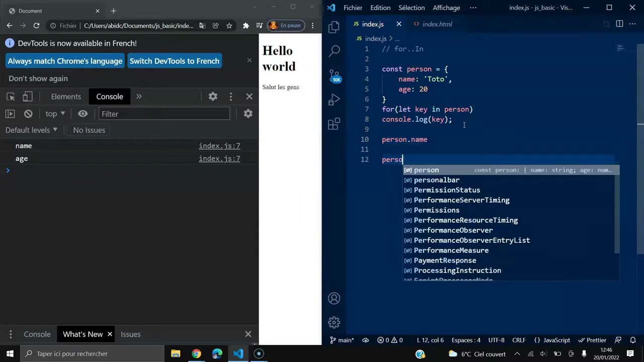Viewport: 644px width, 362px height.
Task: Open index.js:7 link beside age
Action: click(x=219, y=158)
